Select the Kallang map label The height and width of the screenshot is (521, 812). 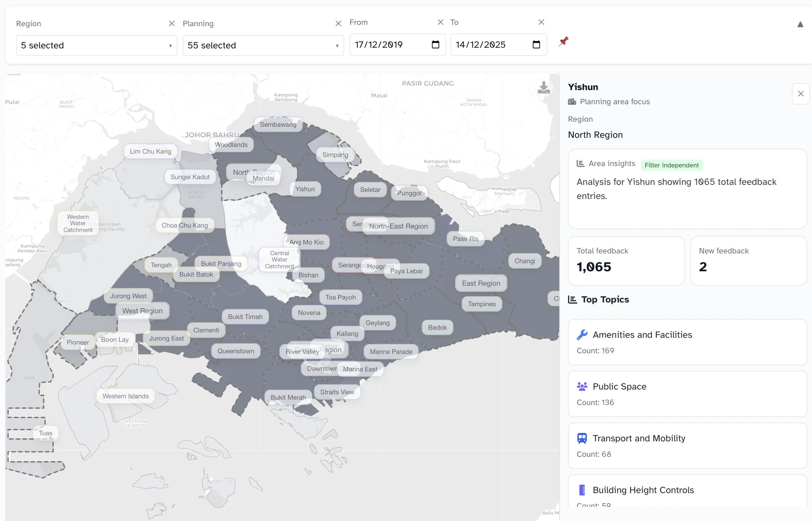(x=347, y=333)
